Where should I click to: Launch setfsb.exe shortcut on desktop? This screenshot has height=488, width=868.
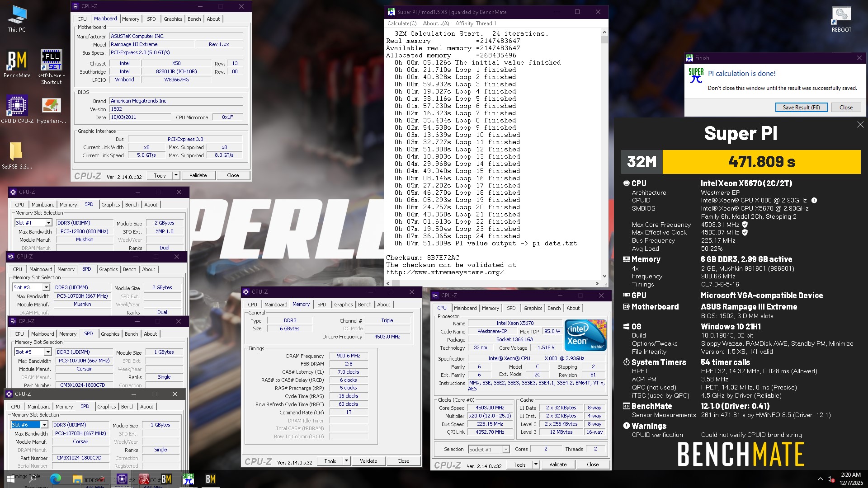coord(52,66)
